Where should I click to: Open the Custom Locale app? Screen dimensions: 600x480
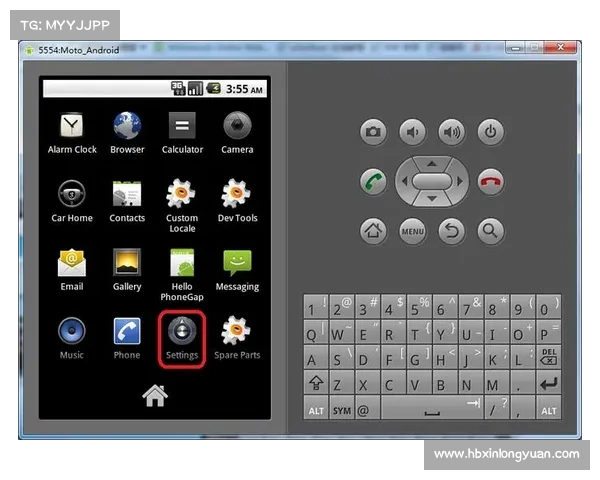[x=182, y=206]
